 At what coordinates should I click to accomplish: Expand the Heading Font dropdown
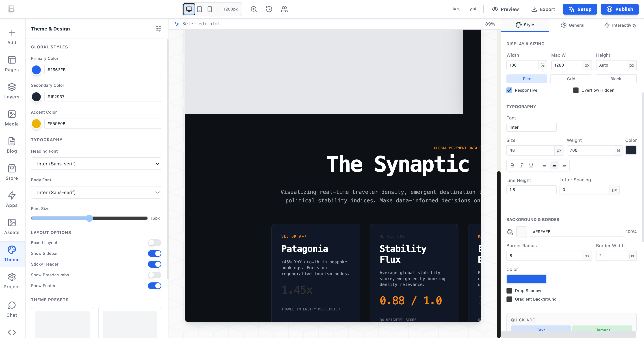(96, 164)
